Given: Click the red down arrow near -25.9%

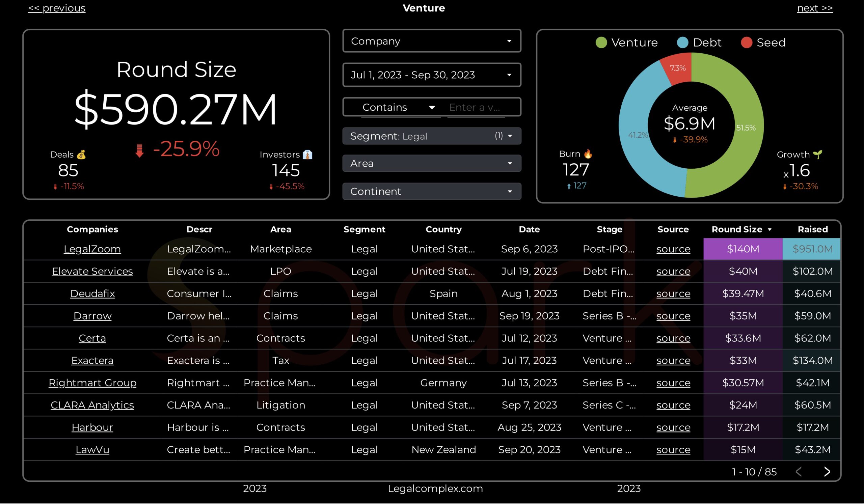Looking at the screenshot, I should (139, 150).
